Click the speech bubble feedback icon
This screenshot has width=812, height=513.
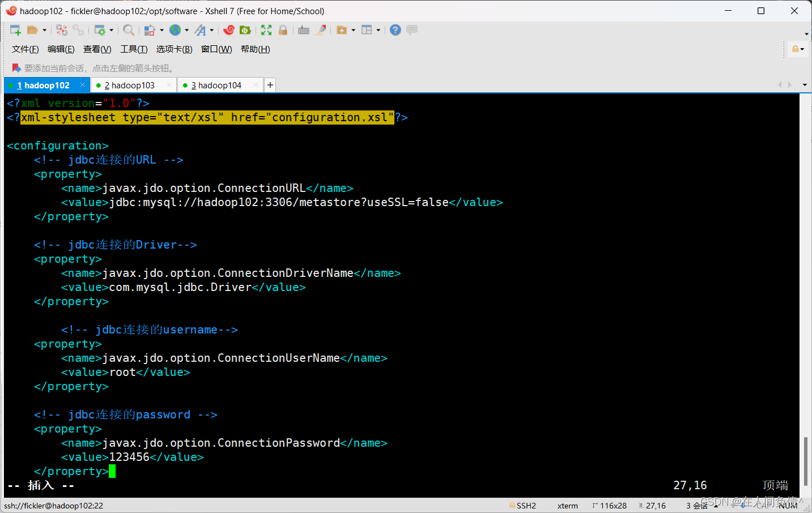coord(412,30)
